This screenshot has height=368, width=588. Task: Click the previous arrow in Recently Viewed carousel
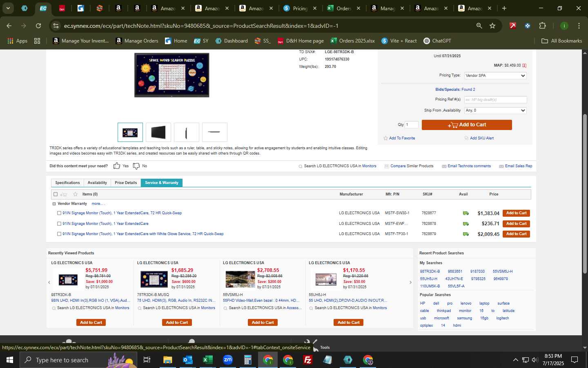49,282
